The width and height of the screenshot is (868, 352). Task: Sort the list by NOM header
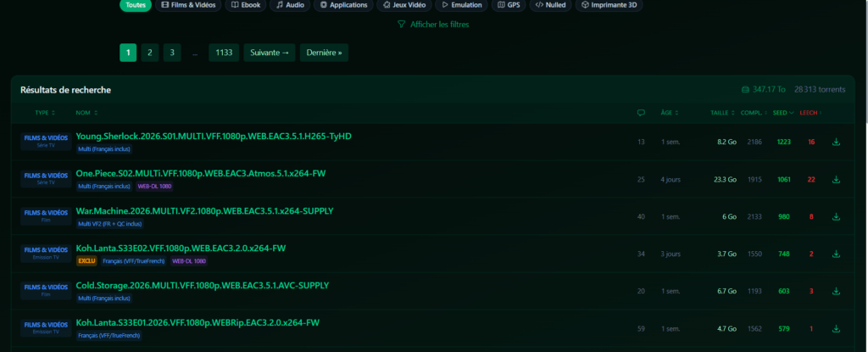(x=86, y=112)
